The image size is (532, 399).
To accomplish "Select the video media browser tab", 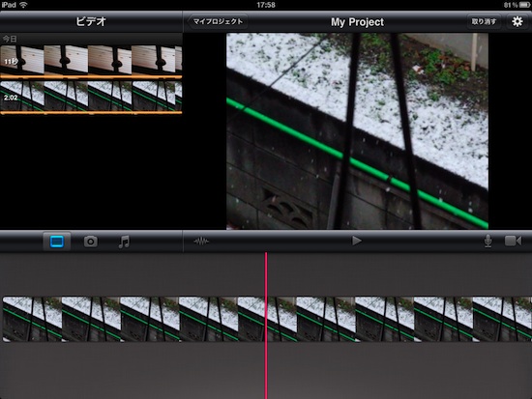I will pos(57,242).
